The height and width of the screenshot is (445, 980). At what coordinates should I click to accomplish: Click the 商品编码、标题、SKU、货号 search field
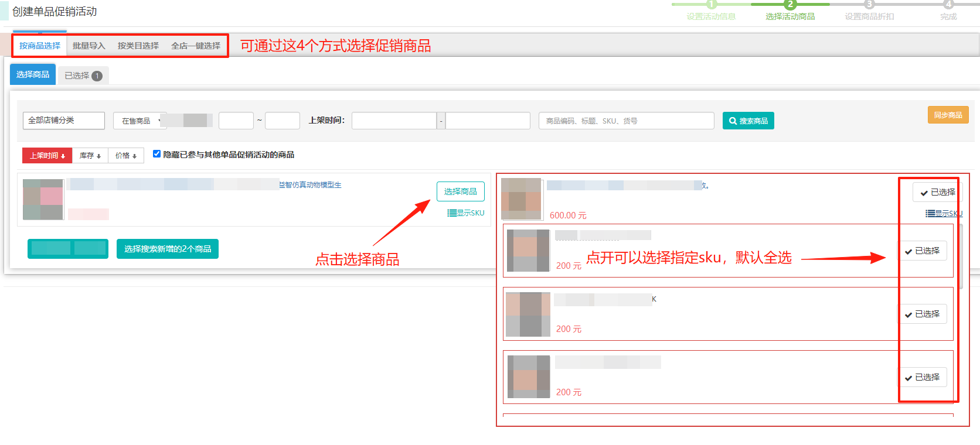[625, 121]
